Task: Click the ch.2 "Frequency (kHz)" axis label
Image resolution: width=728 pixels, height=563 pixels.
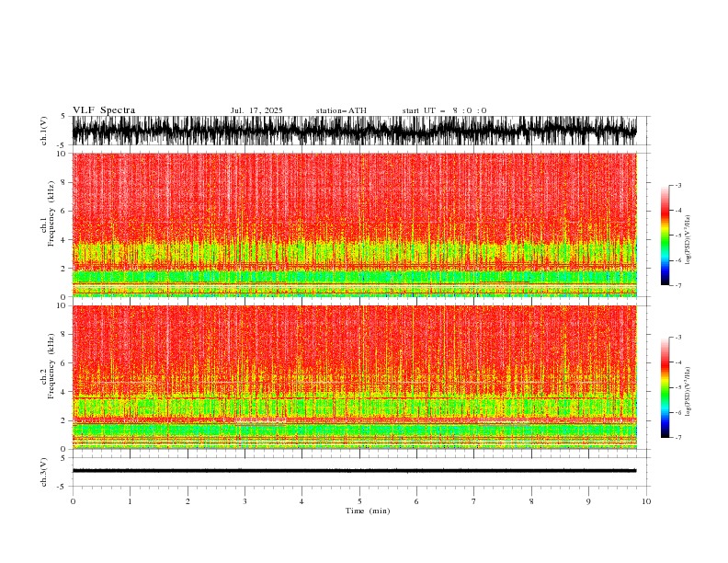Action: (51, 366)
